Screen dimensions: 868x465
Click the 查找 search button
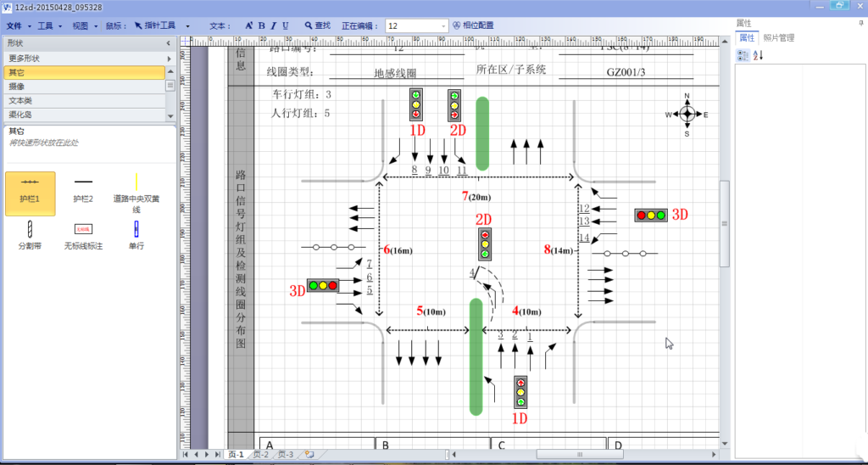point(317,25)
